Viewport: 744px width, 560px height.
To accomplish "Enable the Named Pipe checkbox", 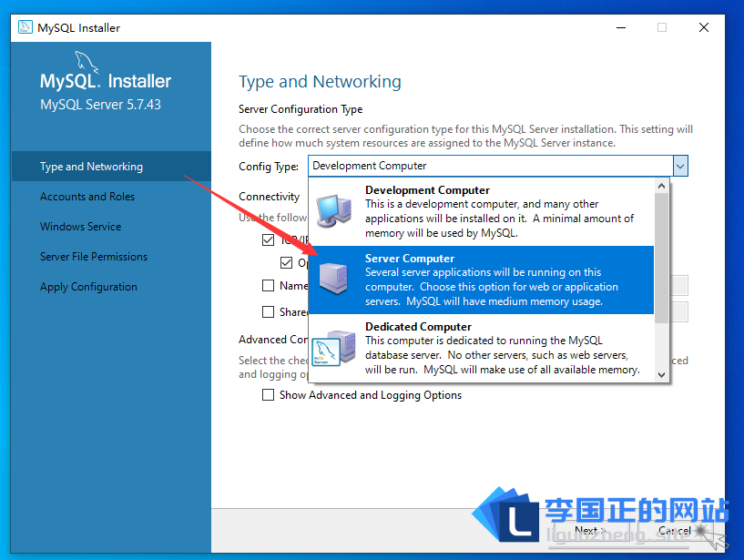I will 268,285.
